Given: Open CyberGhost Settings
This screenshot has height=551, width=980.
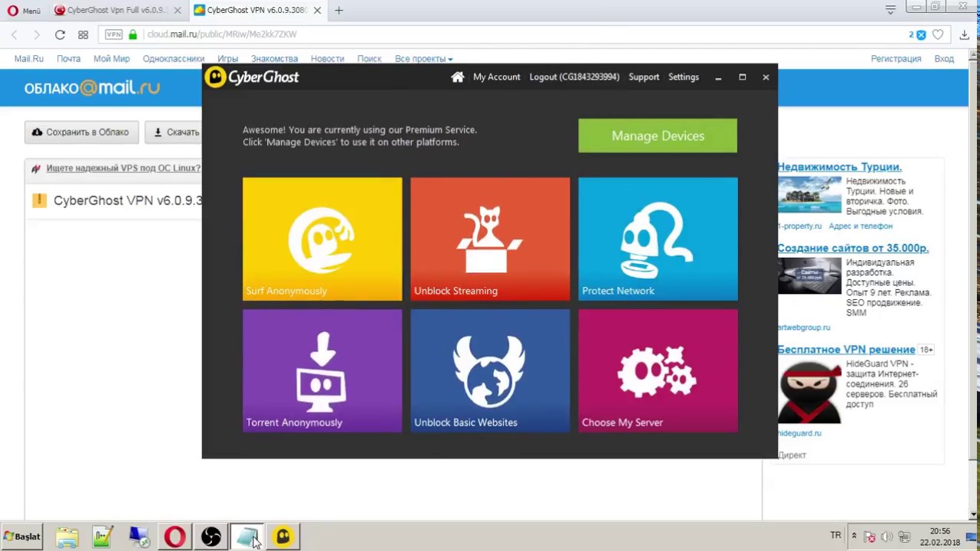Looking at the screenshot, I should pyautogui.click(x=684, y=77).
